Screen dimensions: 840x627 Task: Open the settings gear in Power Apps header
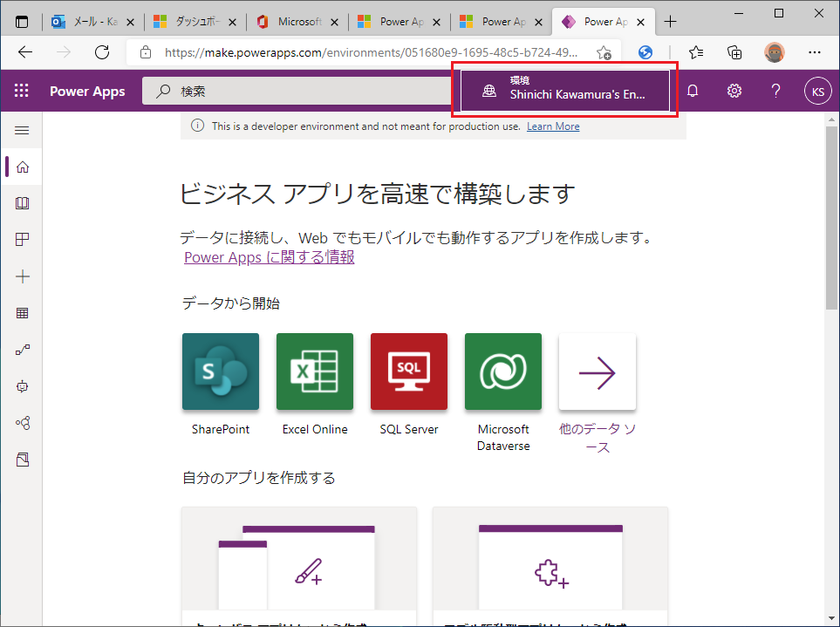[x=734, y=91]
